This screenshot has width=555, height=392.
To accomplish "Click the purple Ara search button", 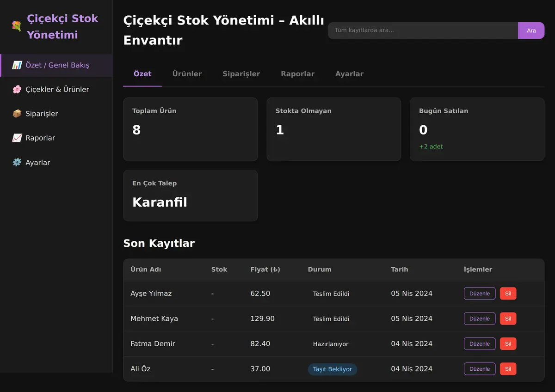I will pyautogui.click(x=531, y=31).
